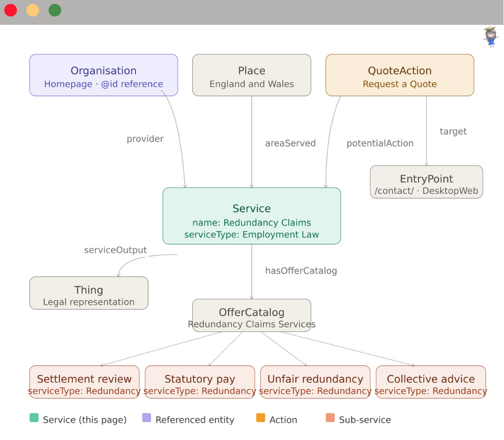Select the green Service legend swatch
This screenshot has width=504, height=440.
(x=34, y=419)
